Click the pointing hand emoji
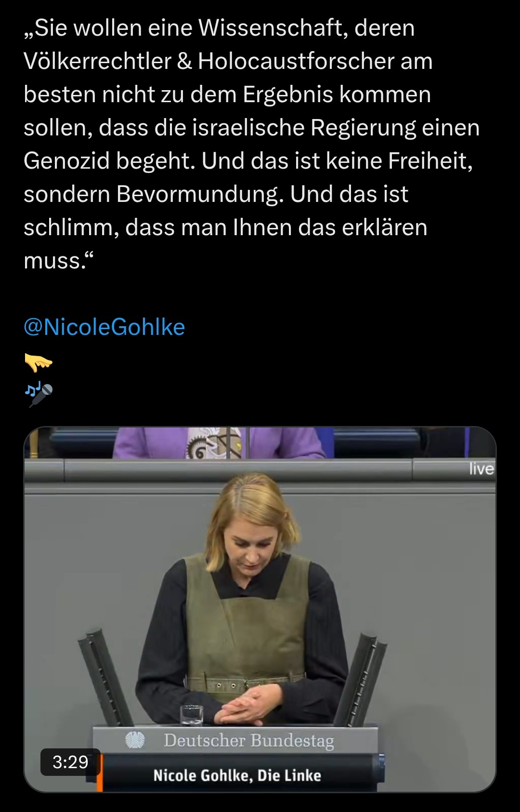The image size is (520, 812). point(38,362)
